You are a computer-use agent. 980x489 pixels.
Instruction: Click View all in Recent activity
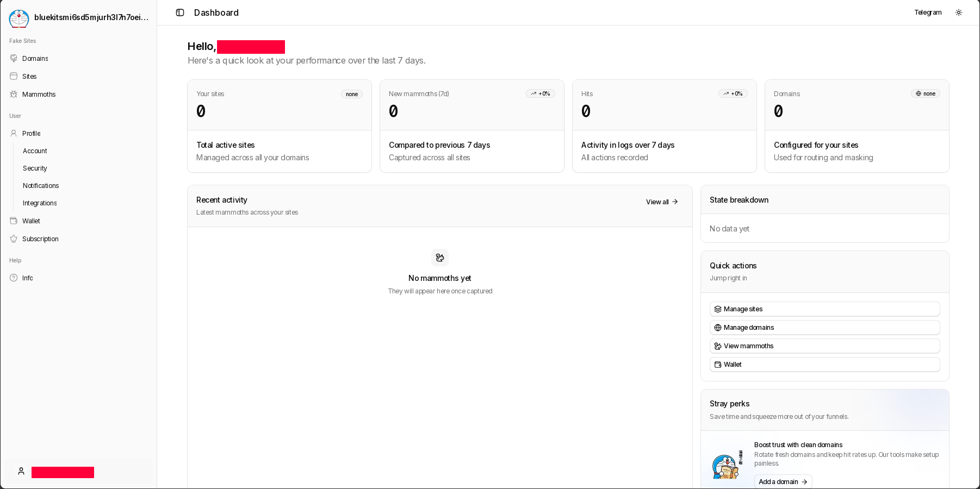click(662, 202)
